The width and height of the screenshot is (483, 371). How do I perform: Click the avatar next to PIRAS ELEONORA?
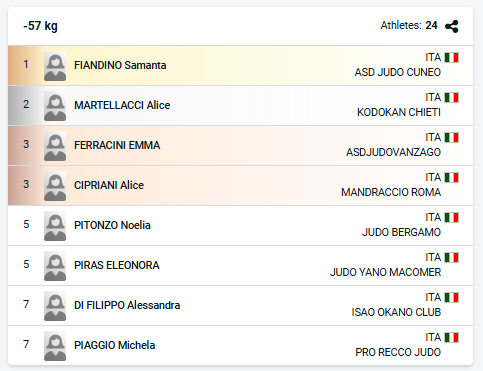[55, 266]
